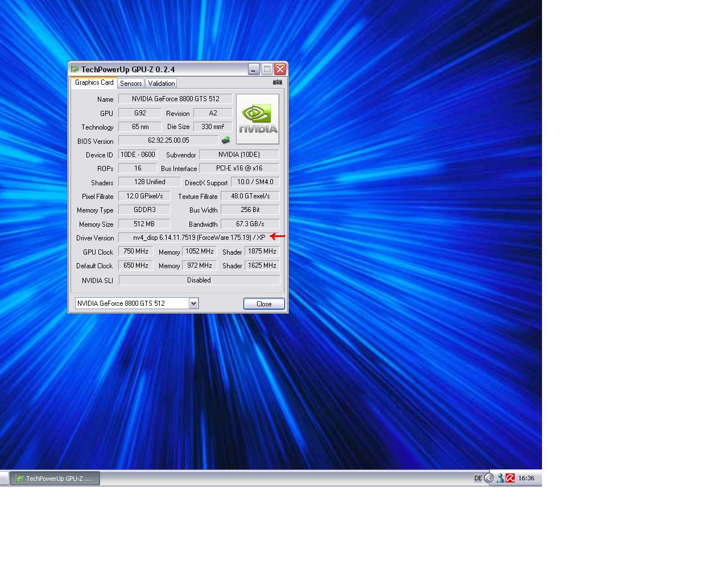Click the BIOS save chip icon
Image resolution: width=728 pixels, height=582 pixels.
[226, 140]
